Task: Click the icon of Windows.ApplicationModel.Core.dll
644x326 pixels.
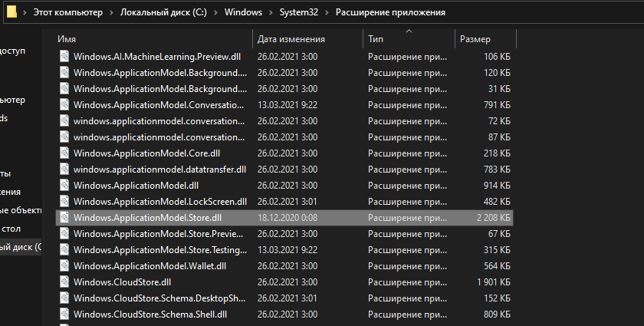Action: pyautogui.click(x=64, y=153)
